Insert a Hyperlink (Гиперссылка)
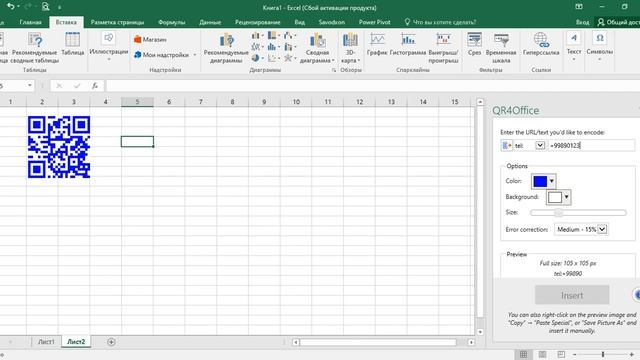 click(x=541, y=44)
